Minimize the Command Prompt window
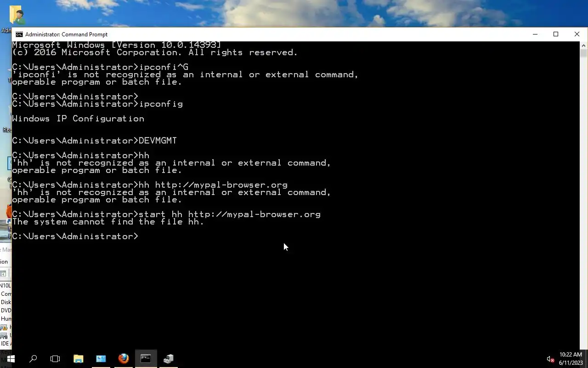The height and width of the screenshot is (368, 588). [535, 34]
